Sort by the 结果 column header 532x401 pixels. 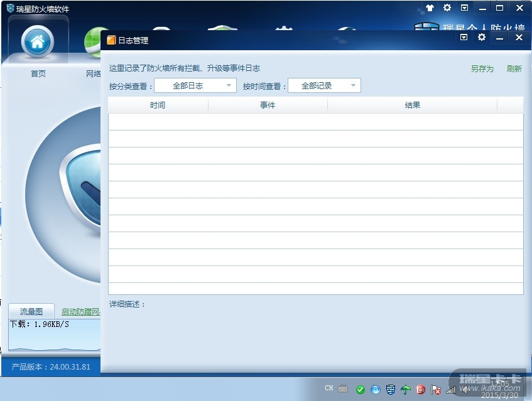(x=412, y=105)
